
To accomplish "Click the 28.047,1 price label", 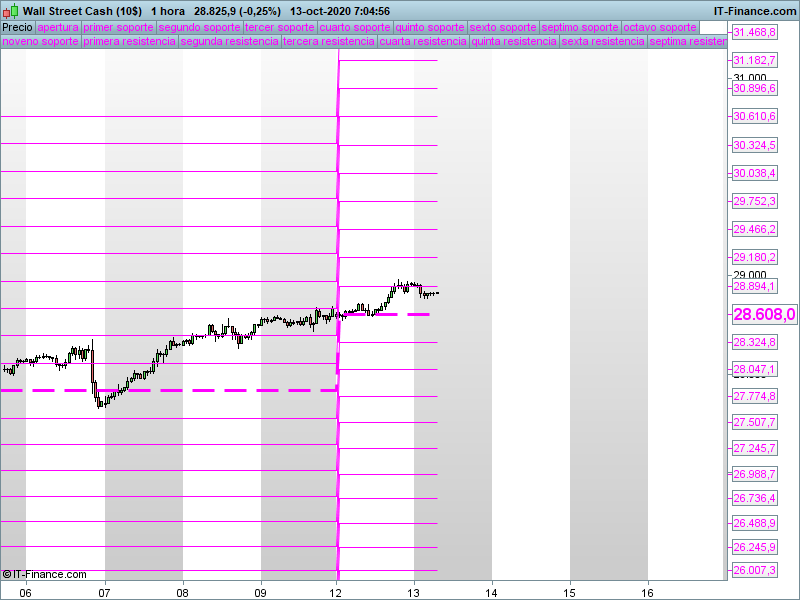I will tap(755, 369).
